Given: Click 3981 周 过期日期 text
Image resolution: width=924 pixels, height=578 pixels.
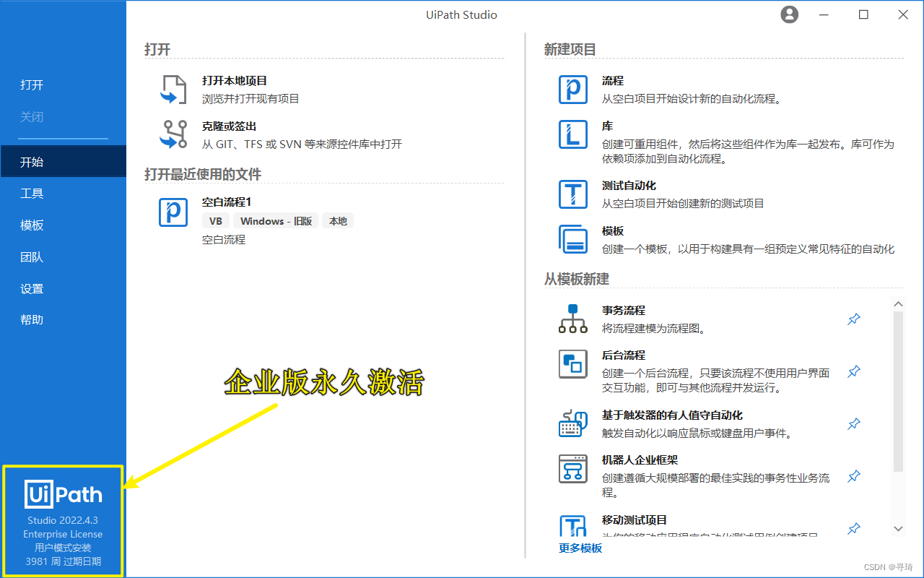Looking at the screenshot, I should (63, 561).
